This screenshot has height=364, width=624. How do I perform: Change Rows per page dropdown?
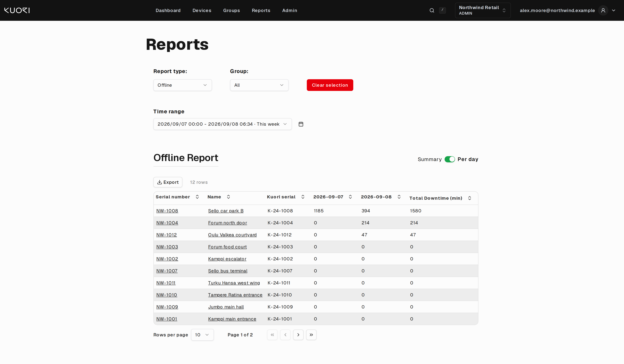pyautogui.click(x=202, y=335)
